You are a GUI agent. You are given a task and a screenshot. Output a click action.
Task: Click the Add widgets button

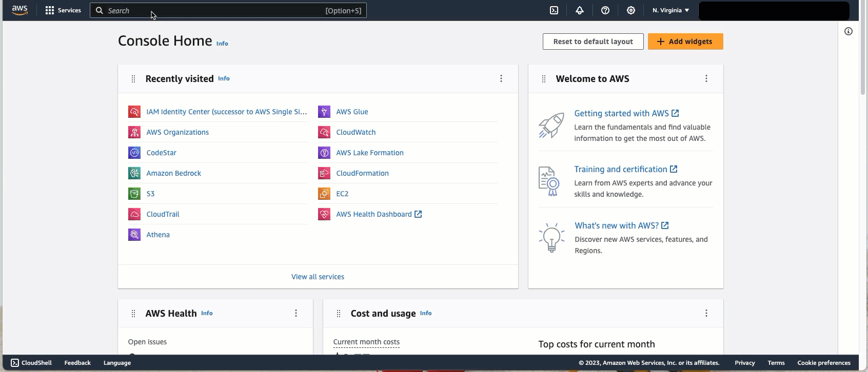[685, 42]
